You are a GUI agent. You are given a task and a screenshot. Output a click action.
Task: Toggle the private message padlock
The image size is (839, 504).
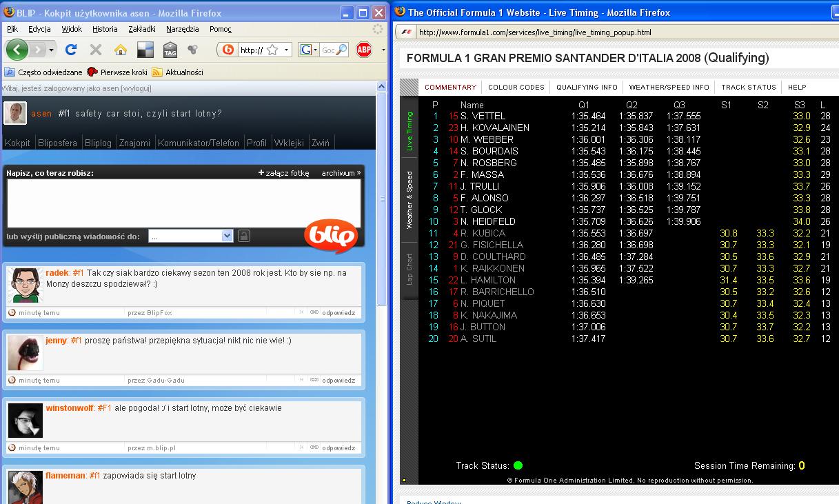244,236
